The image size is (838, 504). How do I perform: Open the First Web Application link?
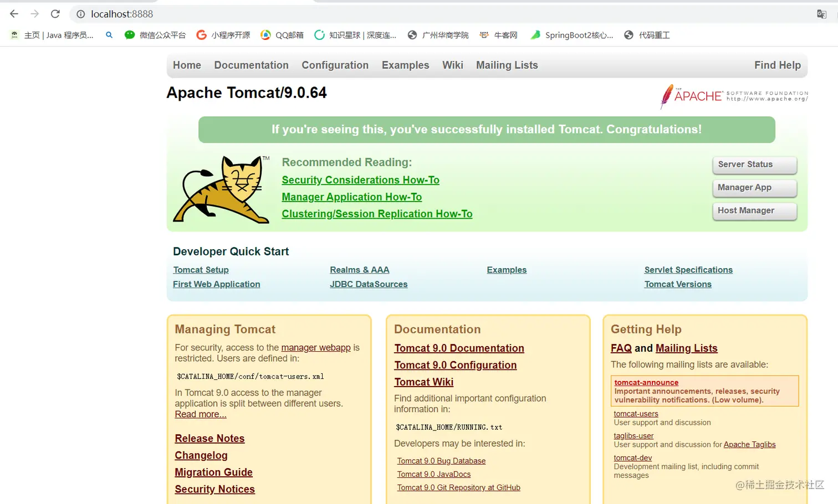pos(216,284)
